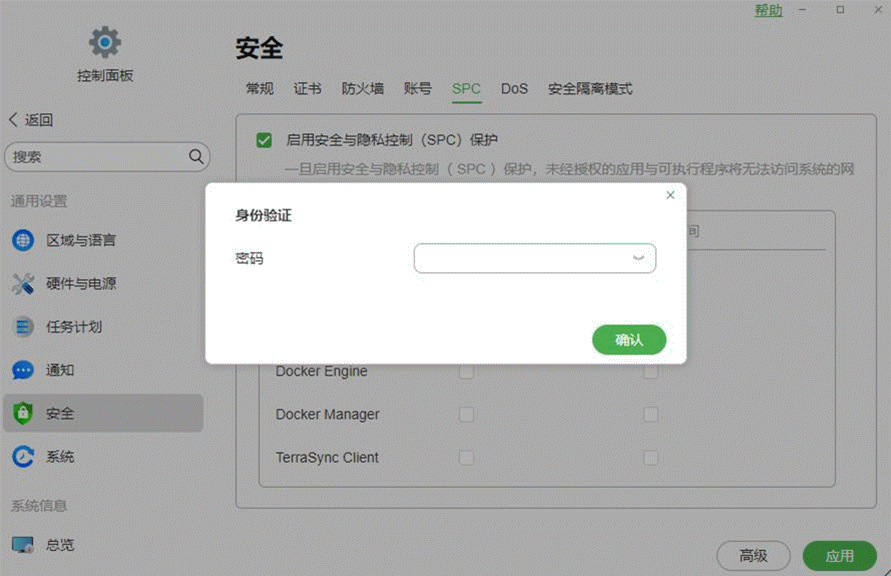Open the 密码 dropdown in the dialog

638,258
